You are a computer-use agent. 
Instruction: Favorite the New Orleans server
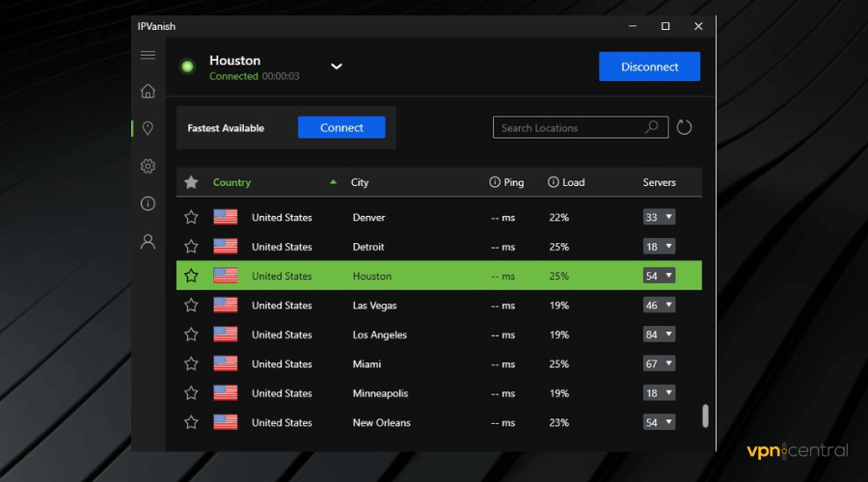click(191, 422)
